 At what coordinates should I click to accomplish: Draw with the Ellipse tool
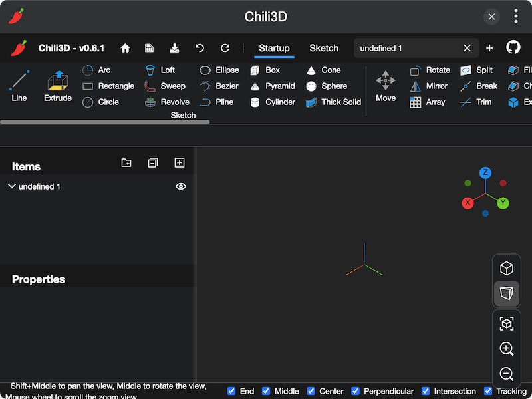[219, 70]
